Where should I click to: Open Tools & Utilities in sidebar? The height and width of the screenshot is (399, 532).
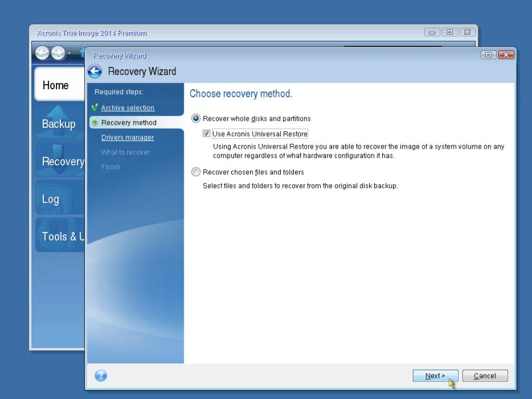pyautogui.click(x=60, y=236)
